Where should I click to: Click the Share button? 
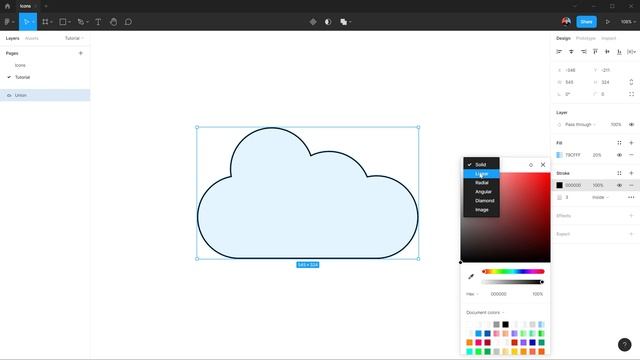[587, 22]
